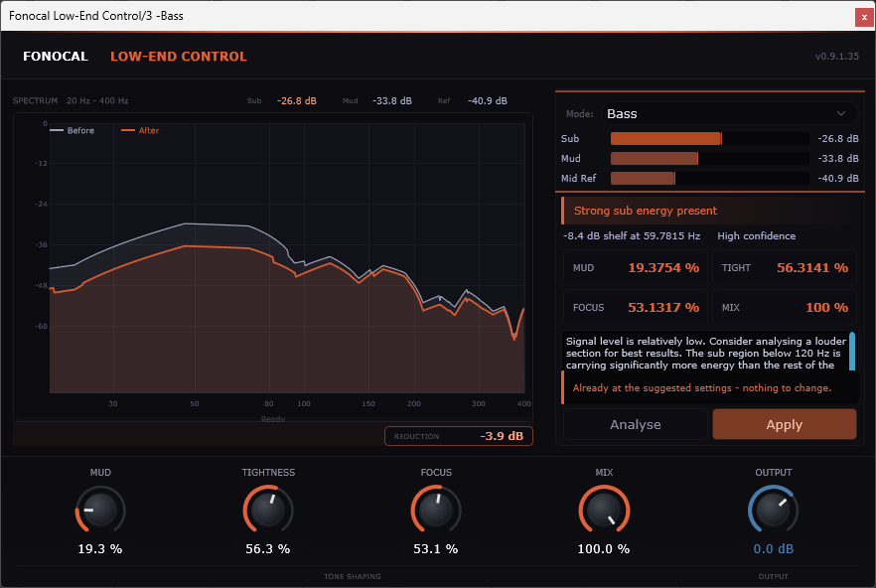The height and width of the screenshot is (588, 876).
Task: Click the Sub -26.8 dB header readout
Action: 282,100
